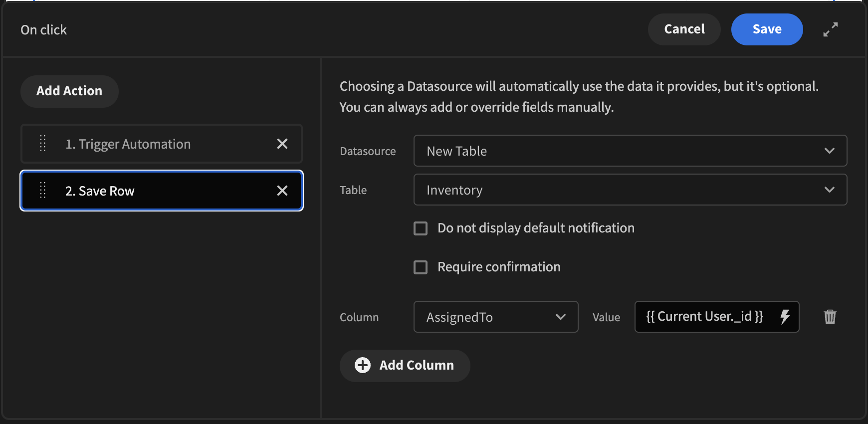Delete the AssignedTo column with trash icon
The height and width of the screenshot is (424, 868).
[830, 317]
